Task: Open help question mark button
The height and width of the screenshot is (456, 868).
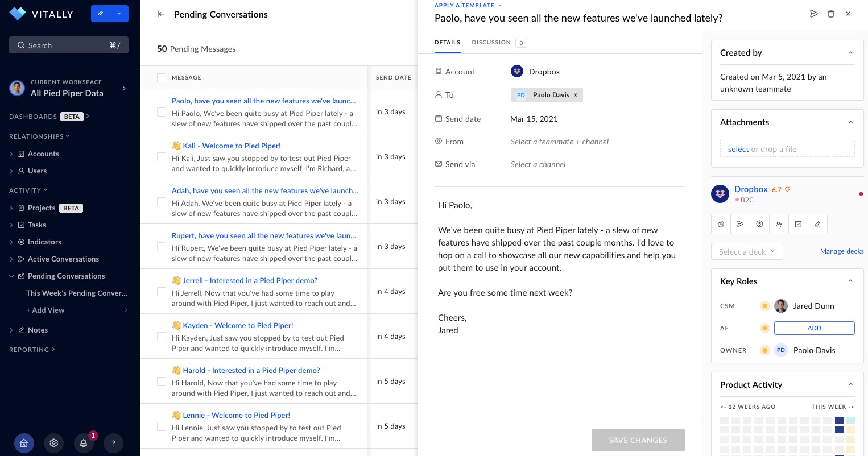Action: tap(114, 443)
